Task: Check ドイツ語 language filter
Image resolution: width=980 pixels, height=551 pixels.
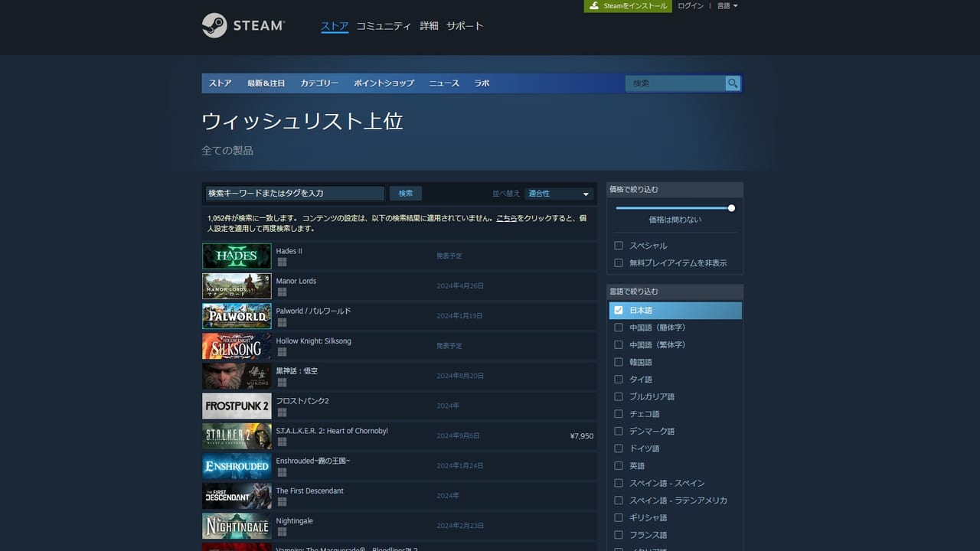Action: tap(619, 448)
